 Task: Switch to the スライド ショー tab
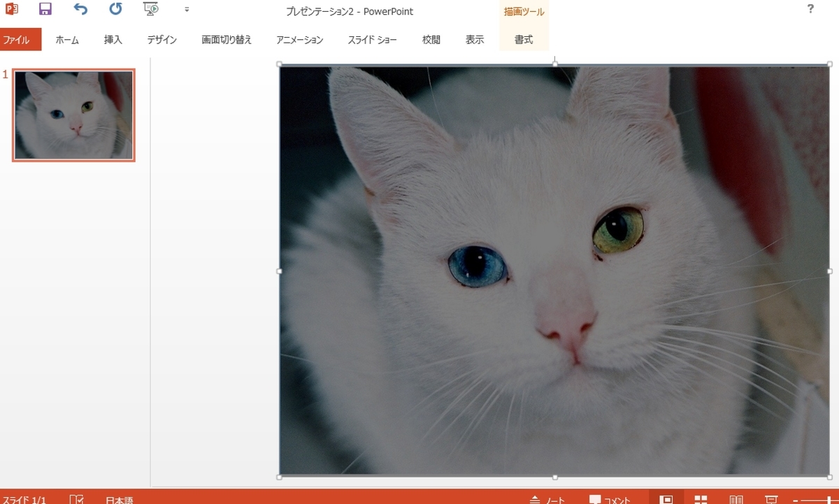coord(373,40)
